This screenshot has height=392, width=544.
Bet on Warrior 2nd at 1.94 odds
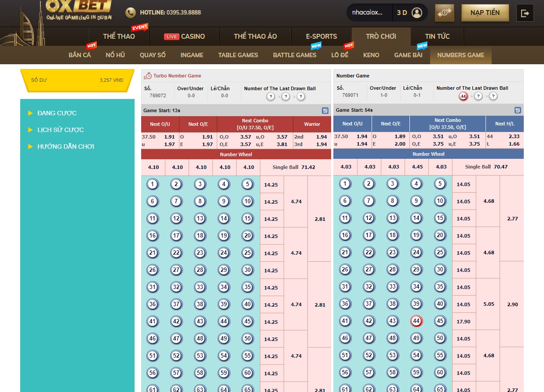311,137
